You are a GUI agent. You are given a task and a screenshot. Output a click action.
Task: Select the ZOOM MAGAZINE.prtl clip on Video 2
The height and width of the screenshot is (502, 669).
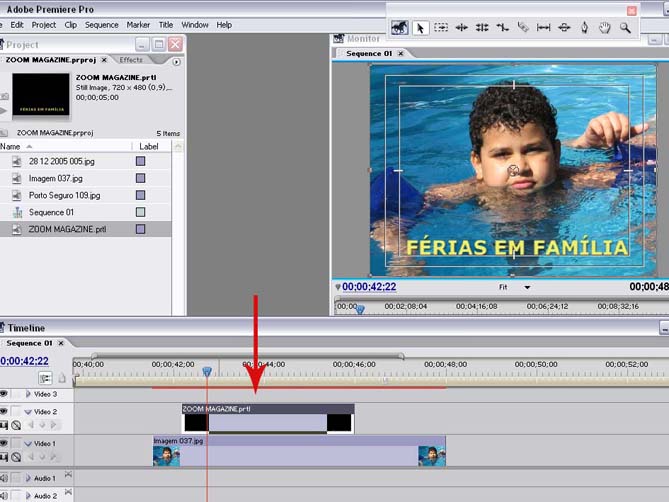click(268, 417)
